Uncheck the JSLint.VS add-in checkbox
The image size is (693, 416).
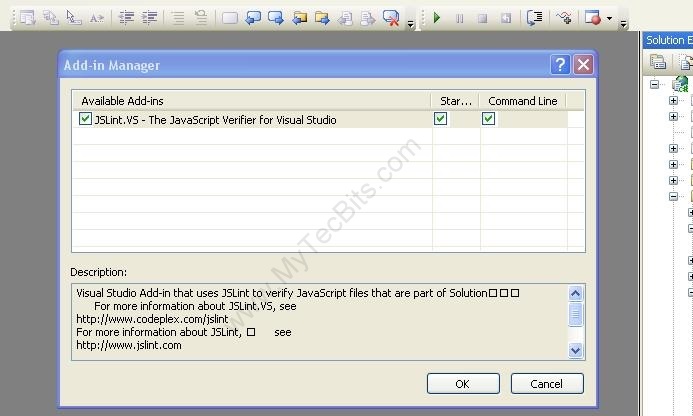point(85,118)
